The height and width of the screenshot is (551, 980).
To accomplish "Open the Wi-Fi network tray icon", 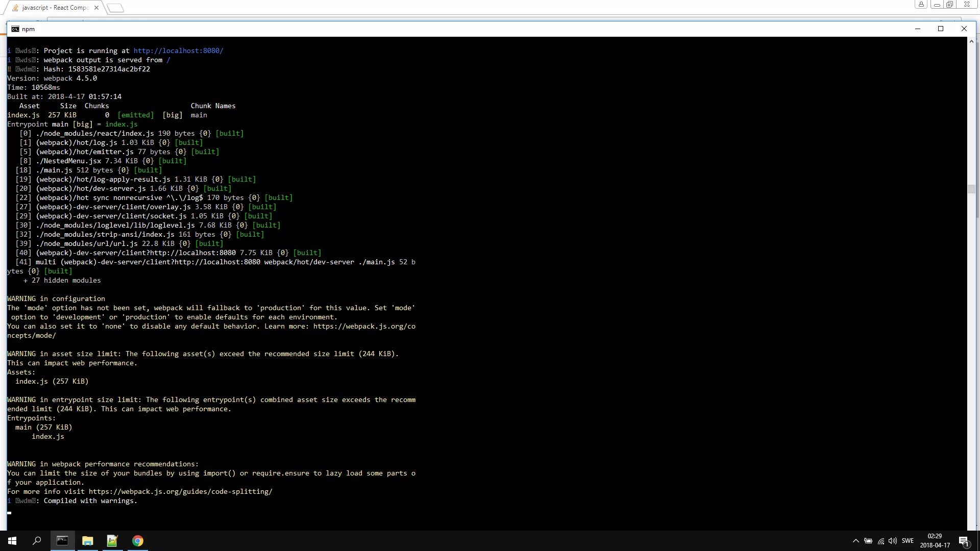I will pos(881,541).
